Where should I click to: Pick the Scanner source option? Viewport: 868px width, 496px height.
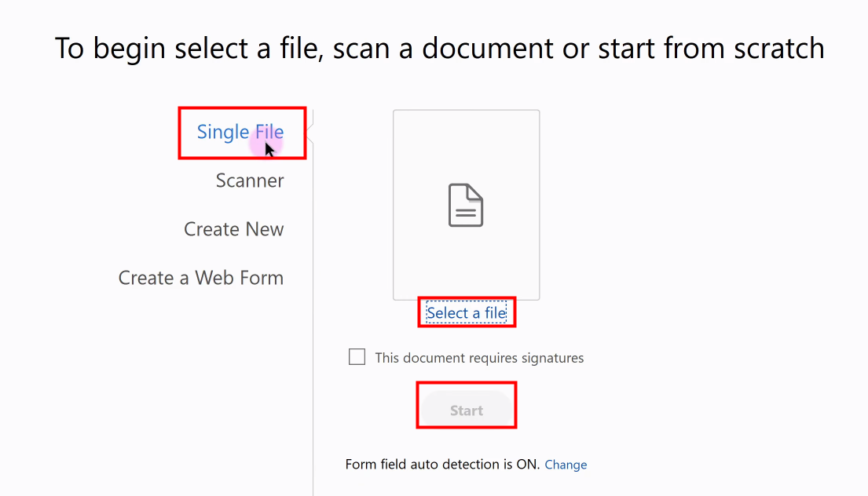249,180
